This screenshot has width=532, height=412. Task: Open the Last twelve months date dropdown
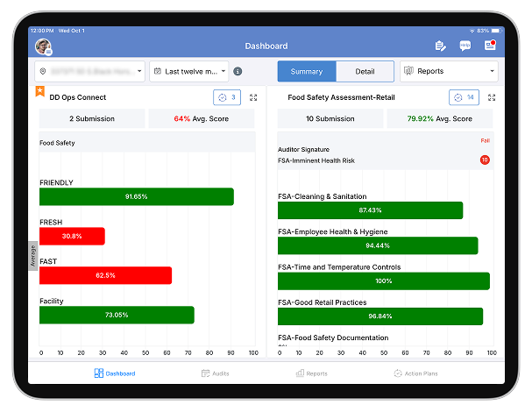[x=189, y=71]
